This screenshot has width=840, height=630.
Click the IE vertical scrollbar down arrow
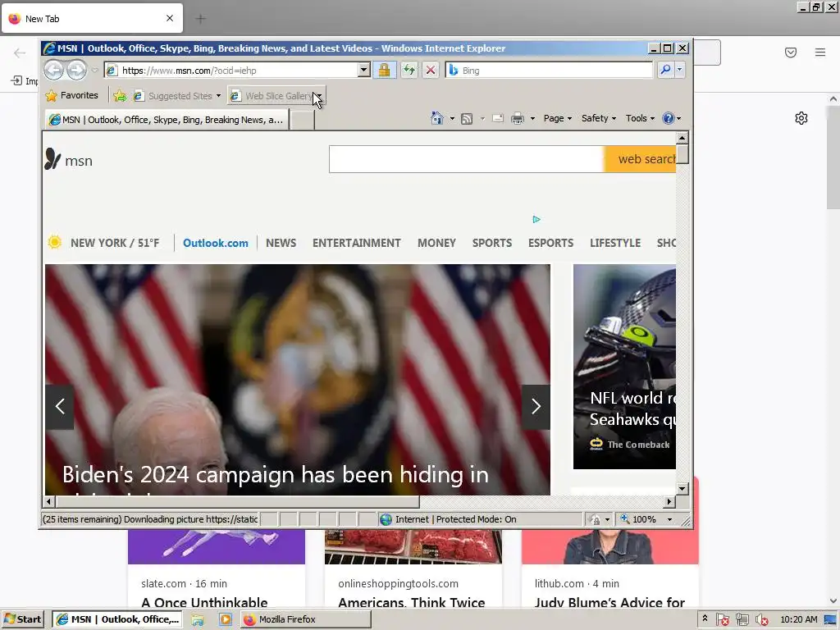682,488
